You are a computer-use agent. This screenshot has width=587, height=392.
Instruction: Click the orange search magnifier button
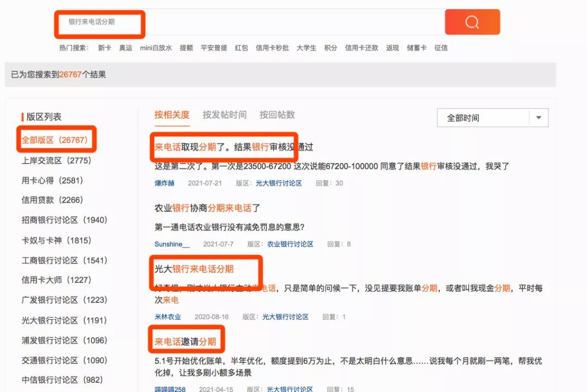[472, 22]
